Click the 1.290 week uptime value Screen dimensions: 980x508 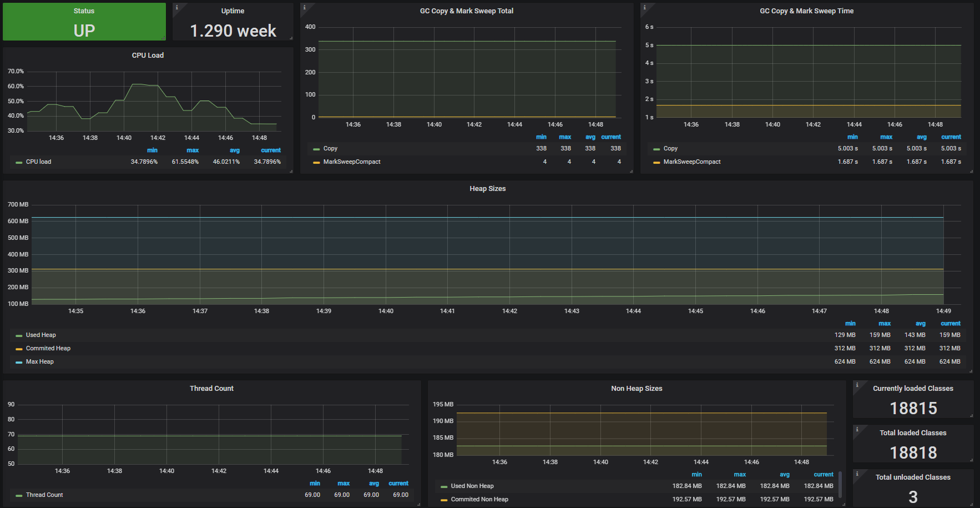(x=233, y=31)
